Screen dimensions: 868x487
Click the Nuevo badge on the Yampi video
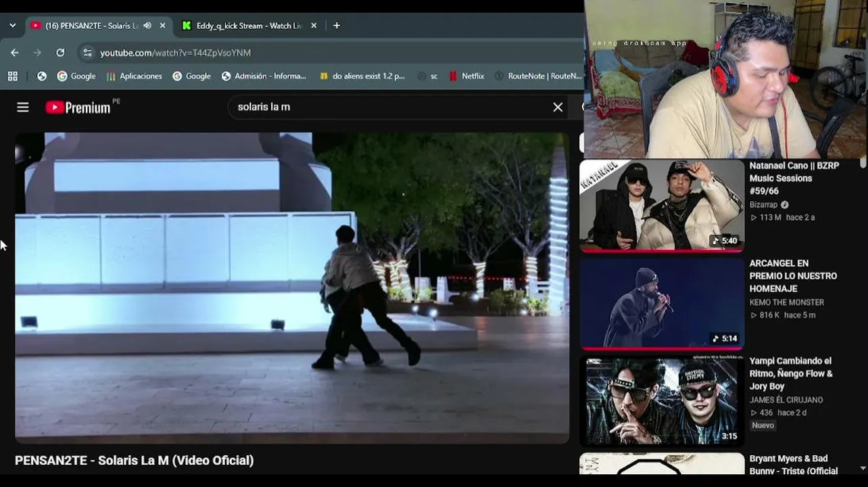coord(763,425)
